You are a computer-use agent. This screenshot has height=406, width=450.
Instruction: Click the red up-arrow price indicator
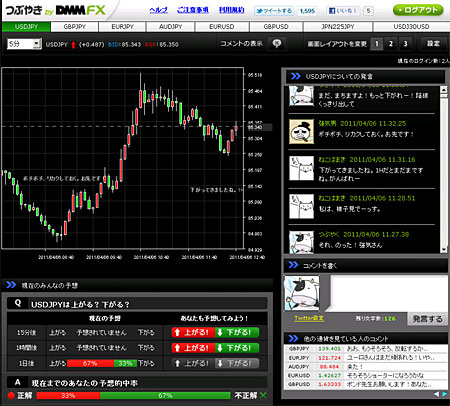pyautogui.click(x=73, y=44)
